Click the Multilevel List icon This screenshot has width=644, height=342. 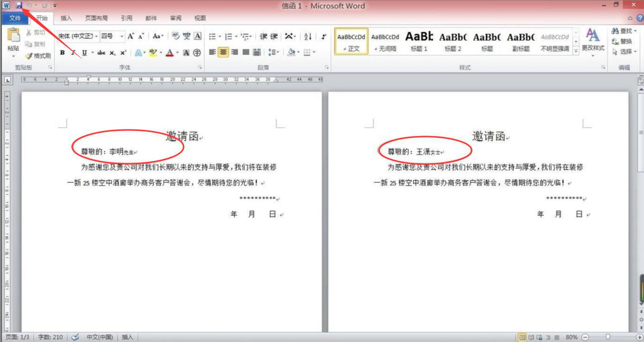[x=244, y=36]
